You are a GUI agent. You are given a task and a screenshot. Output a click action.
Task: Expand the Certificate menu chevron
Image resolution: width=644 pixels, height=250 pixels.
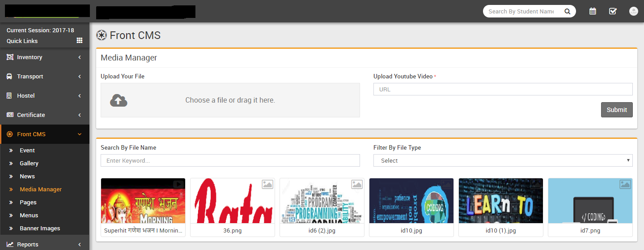pyautogui.click(x=80, y=115)
